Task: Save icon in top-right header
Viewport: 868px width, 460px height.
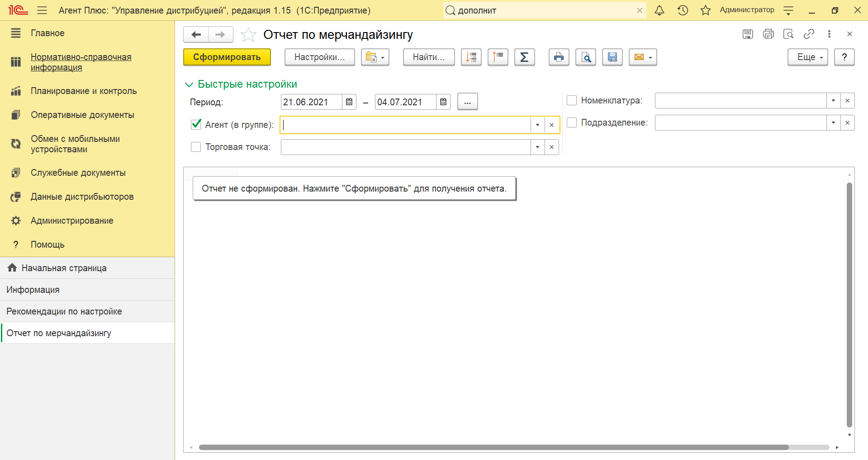Action: (x=748, y=34)
